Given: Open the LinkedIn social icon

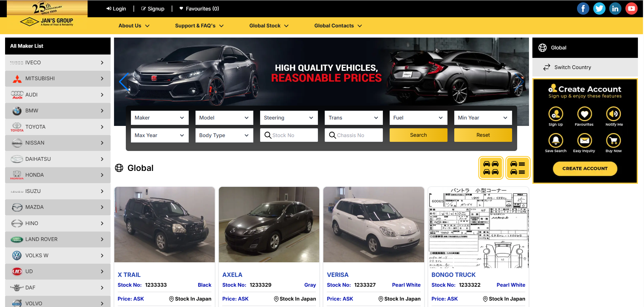Looking at the screenshot, I should coord(615,8).
